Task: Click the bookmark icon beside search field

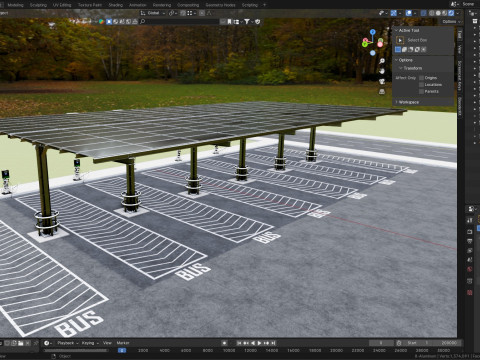Action: pos(230,22)
